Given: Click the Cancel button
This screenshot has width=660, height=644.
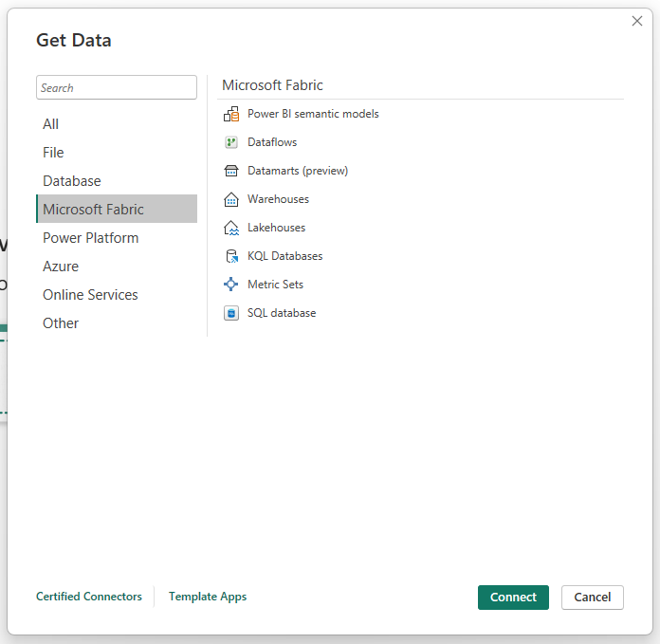Looking at the screenshot, I should [x=593, y=598].
